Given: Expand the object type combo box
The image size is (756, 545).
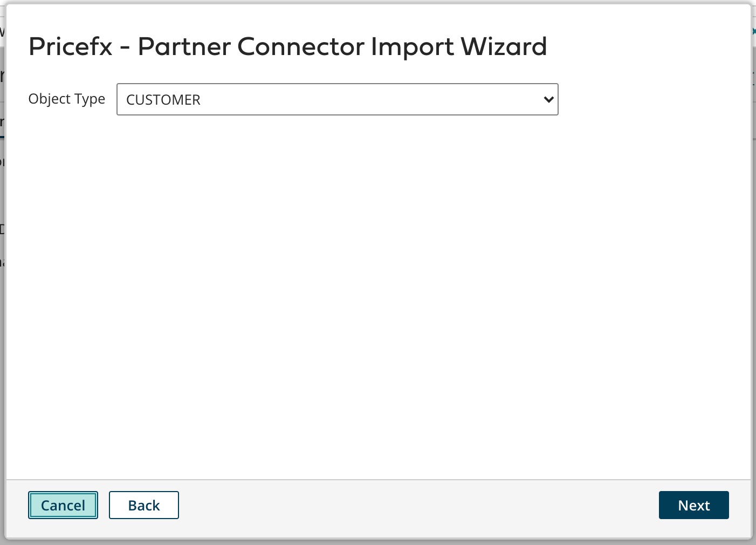Looking at the screenshot, I should click(337, 99).
